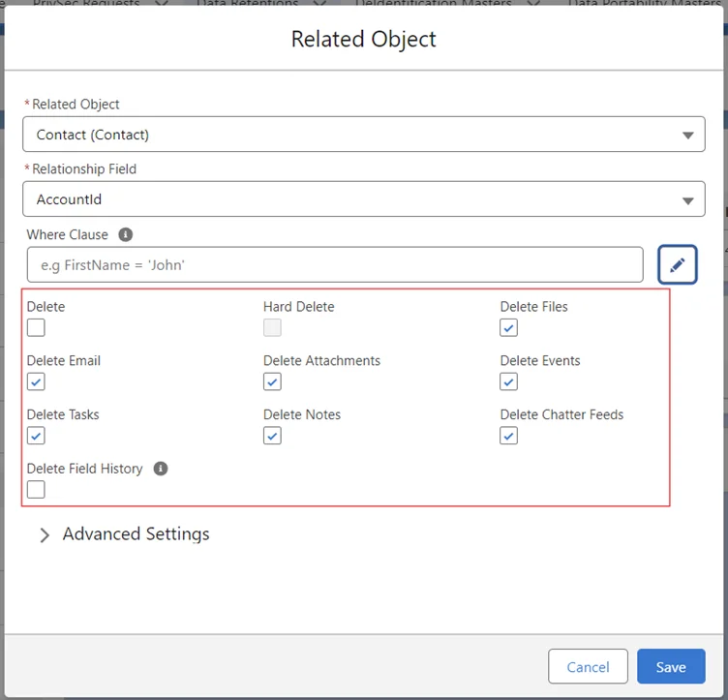Viewport: 728px width, 700px height.
Task: Toggle the Delete Attachments checkbox
Action: point(273,382)
